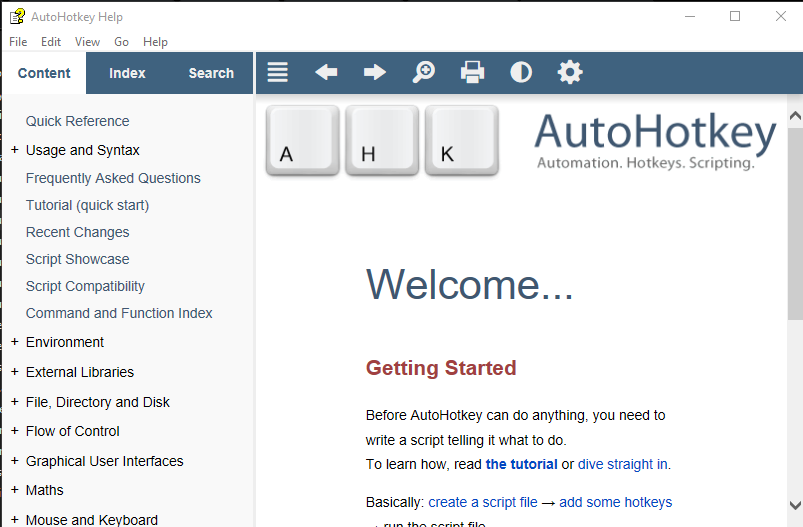
Task: Switch to the Search tab
Action: (211, 73)
